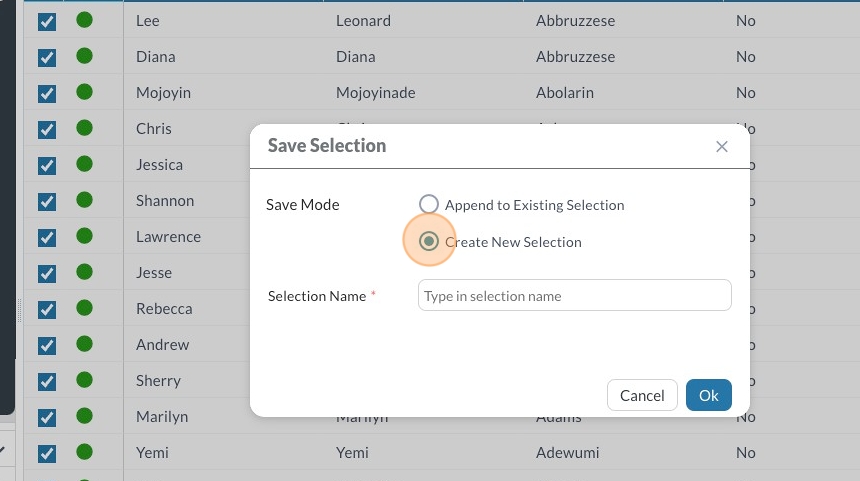Toggle the checkbox in Jessica row

(x=47, y=165)
